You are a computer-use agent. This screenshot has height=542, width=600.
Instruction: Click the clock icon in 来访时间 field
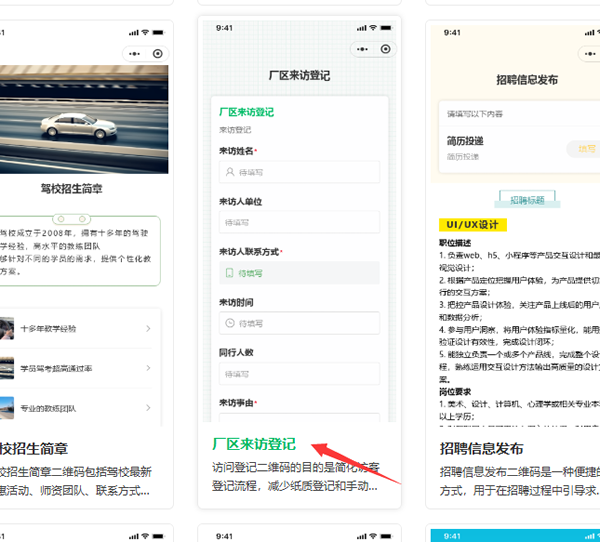230,323
